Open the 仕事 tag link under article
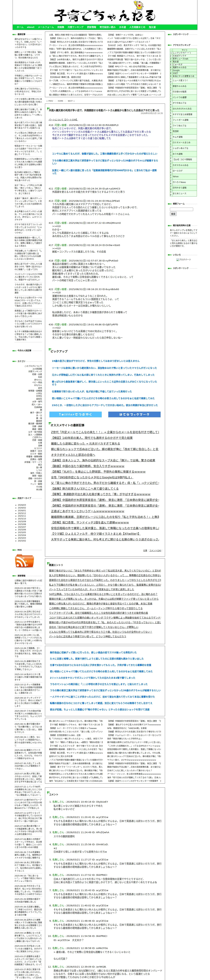Image resolution: width=210 pixels, height=980 pixels. [145, 550]
